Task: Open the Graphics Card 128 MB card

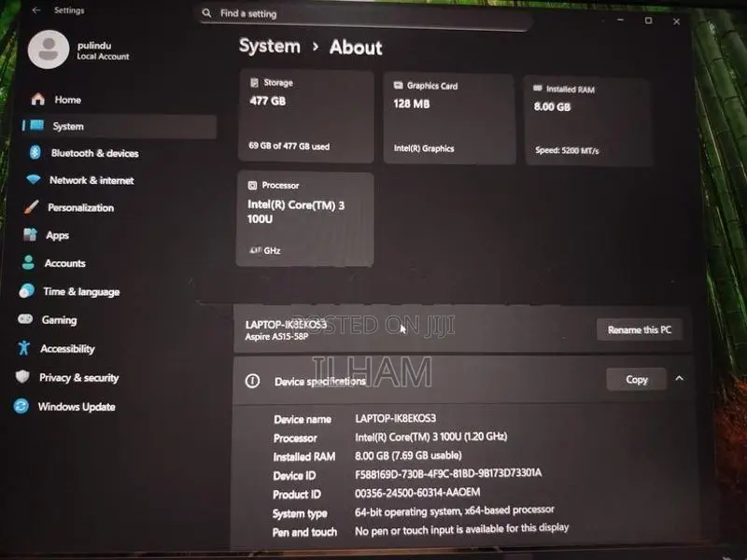Action: [449, 119]
